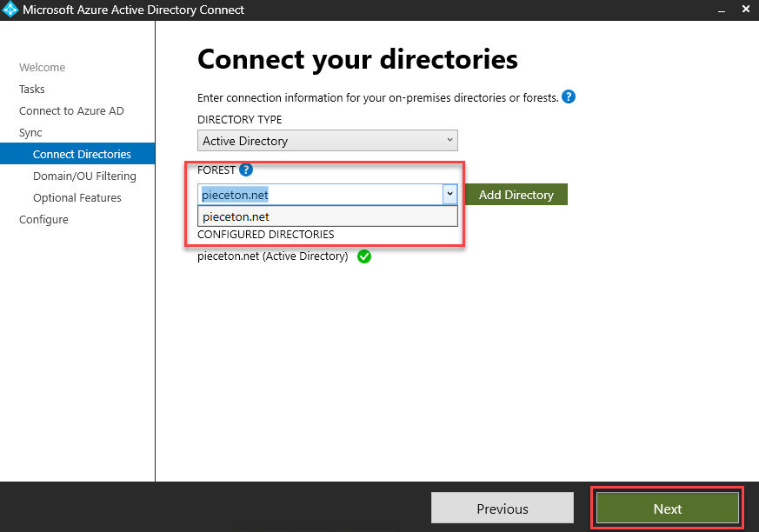Image resolution: width=759 pixels, height=532 pixels.
Task: Go back with the Previous button
Action: tap(502, 509)
